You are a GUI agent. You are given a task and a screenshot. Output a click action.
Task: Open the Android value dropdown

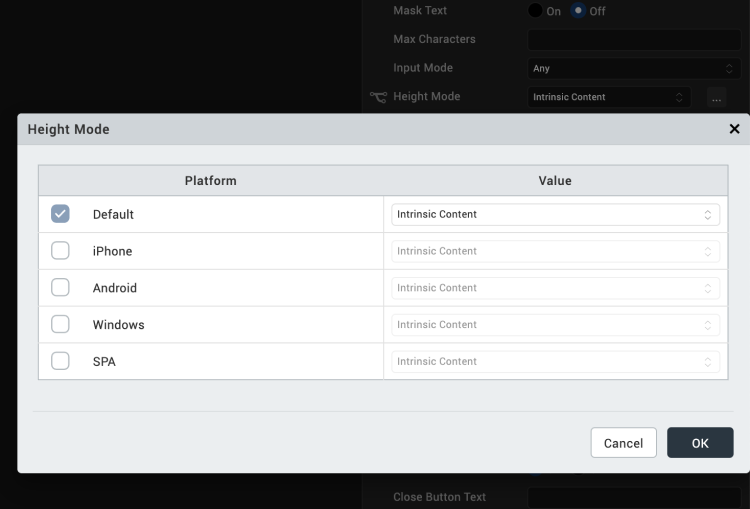pyautogui.click(x=555, y=288)
